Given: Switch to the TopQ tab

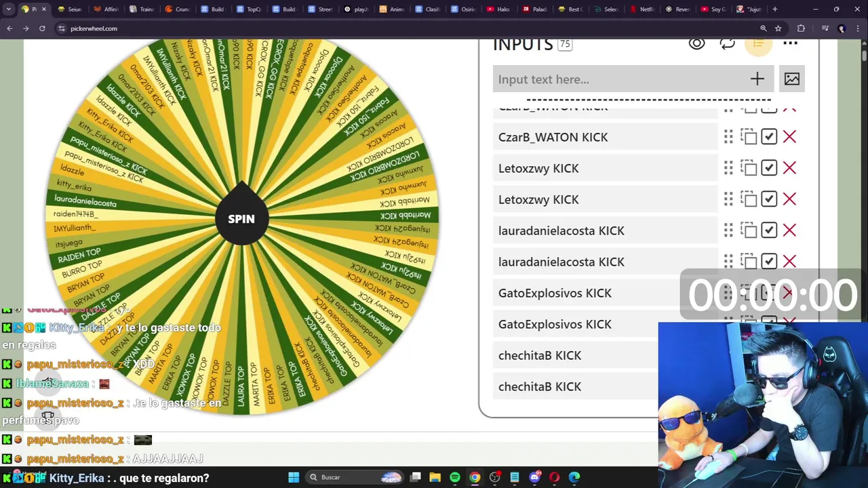Looking at the screenshot, I should click(249, 9).
